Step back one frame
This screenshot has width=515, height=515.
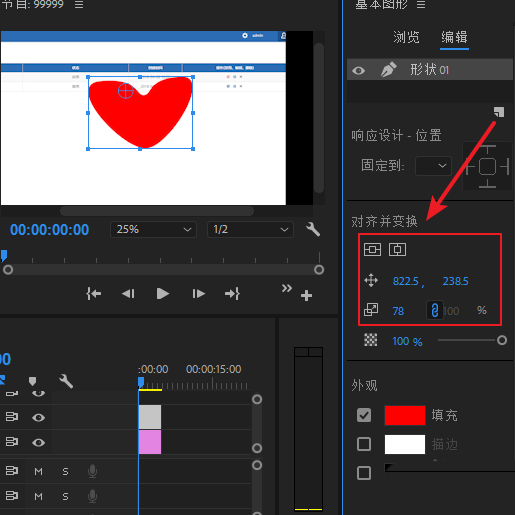click(x=128, y=294)
